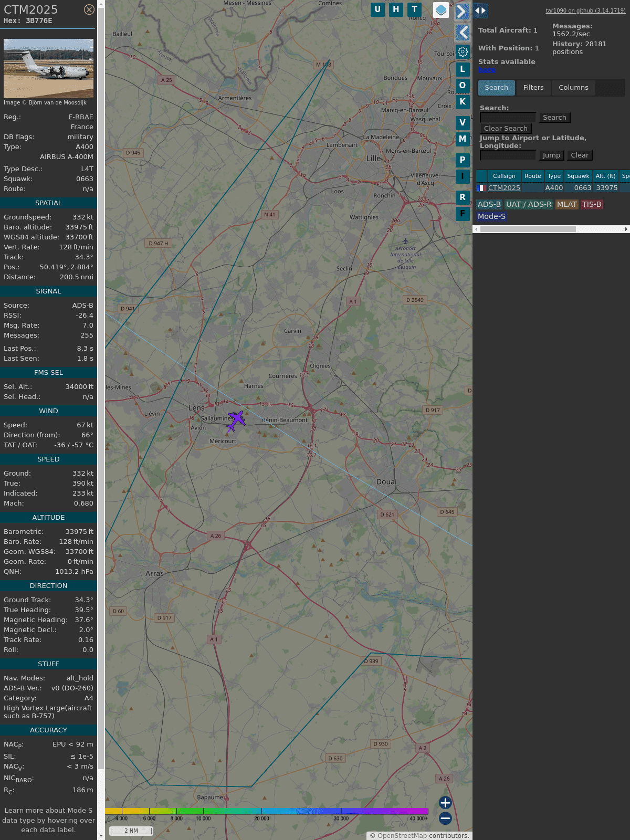Toggle the F map option button

(x=463, y=214)
